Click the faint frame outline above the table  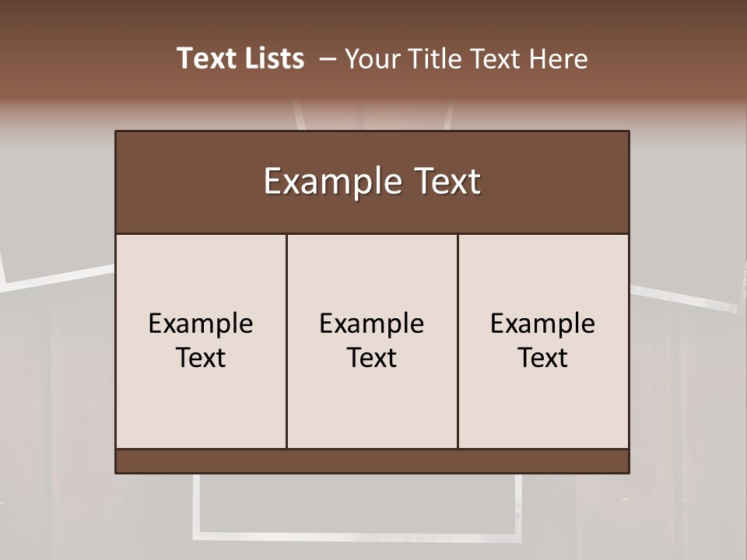[373, 115]
